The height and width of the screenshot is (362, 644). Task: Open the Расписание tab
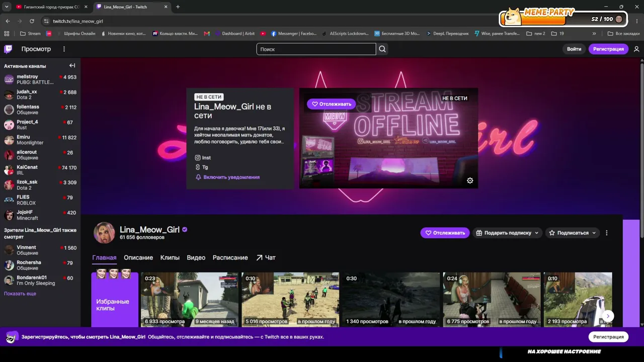coord(230,257)
